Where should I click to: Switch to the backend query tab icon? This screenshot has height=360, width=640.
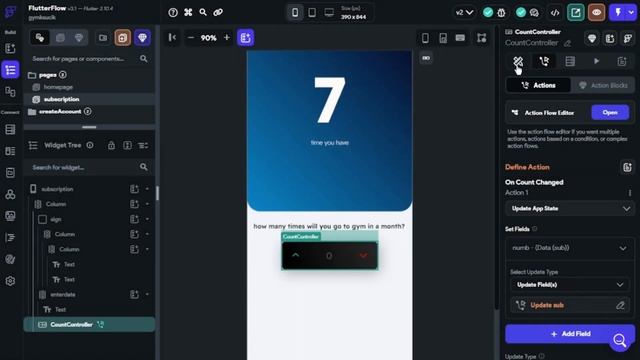click(x=570, y=62)
